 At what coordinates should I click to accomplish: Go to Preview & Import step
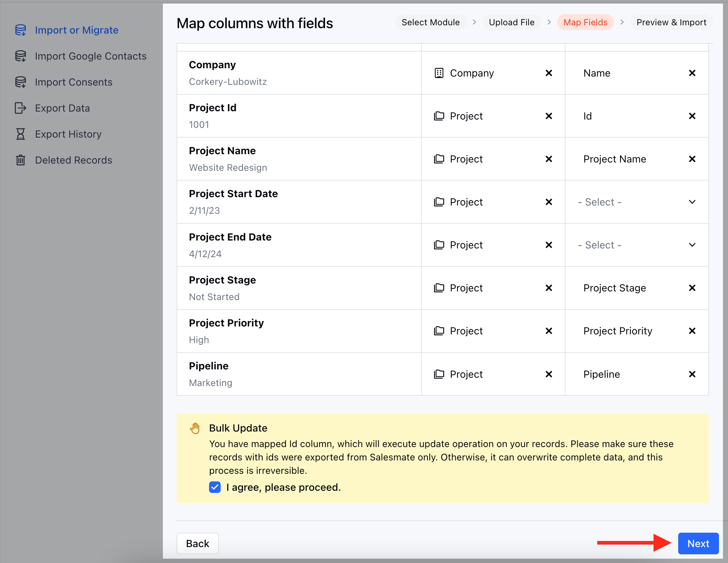tap(671, 22)
